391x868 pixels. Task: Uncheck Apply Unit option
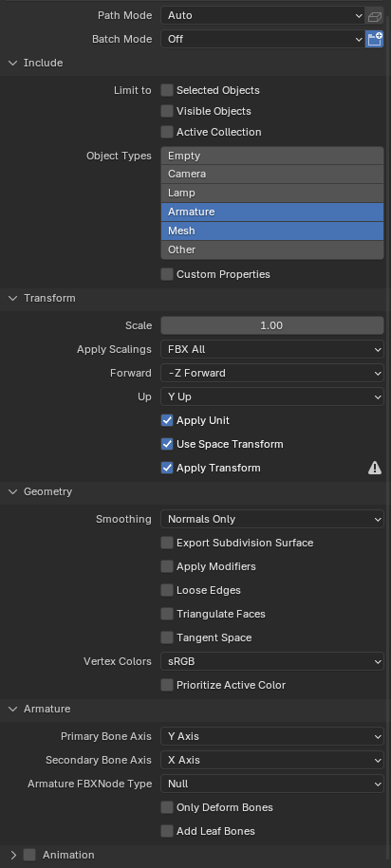167,420
